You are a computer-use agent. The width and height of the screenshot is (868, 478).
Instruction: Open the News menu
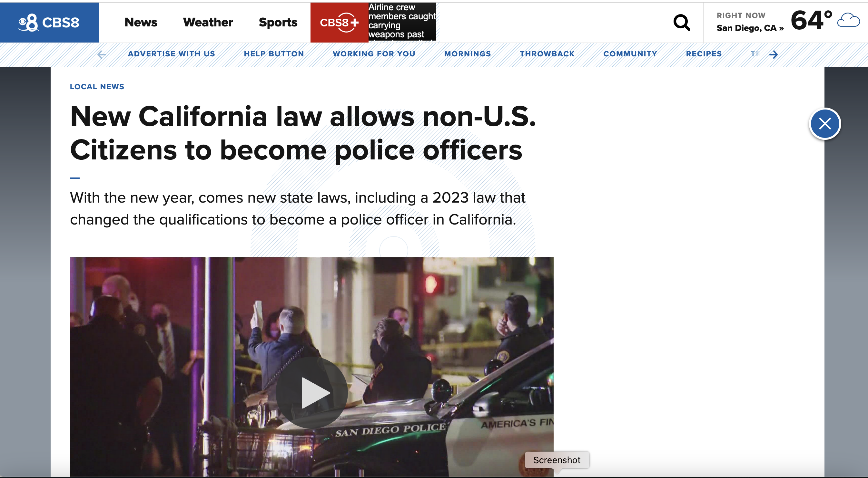pyautogui.click(x=141, y=22)
